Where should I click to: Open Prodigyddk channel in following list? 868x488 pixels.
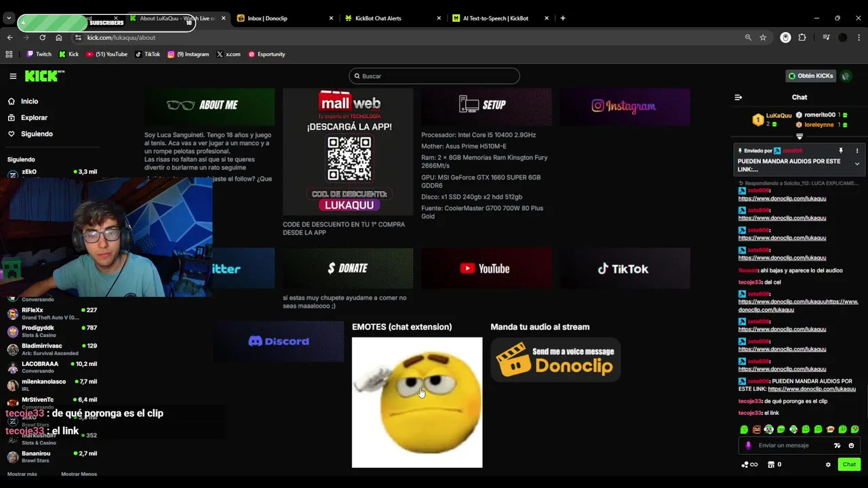[52, 331]
